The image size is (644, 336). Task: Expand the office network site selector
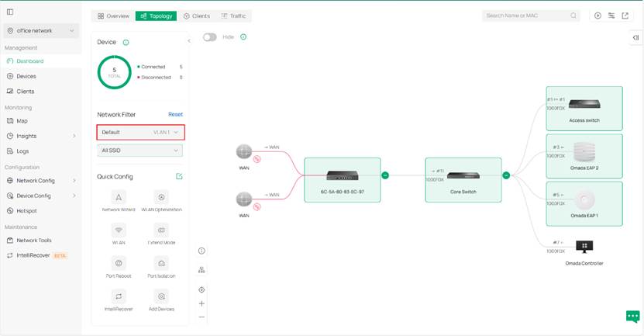point(41,31)
